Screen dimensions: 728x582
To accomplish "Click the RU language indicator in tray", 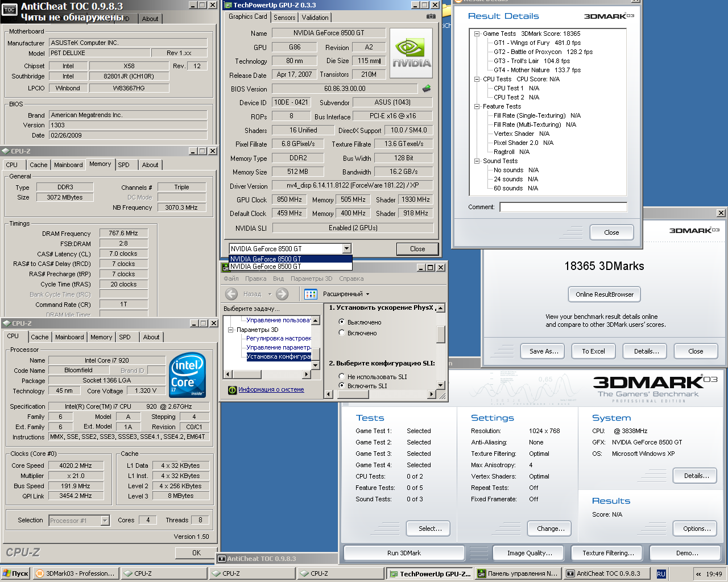I will pyautogui.click(x=661, y=574).
